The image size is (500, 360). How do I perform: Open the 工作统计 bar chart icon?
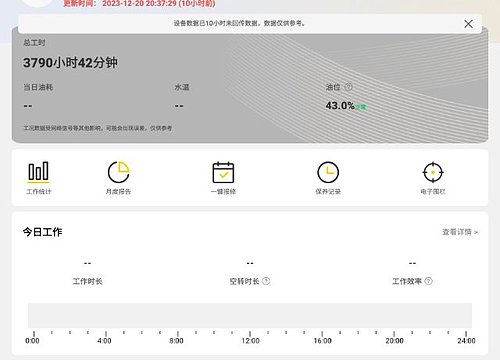point(38,172)
